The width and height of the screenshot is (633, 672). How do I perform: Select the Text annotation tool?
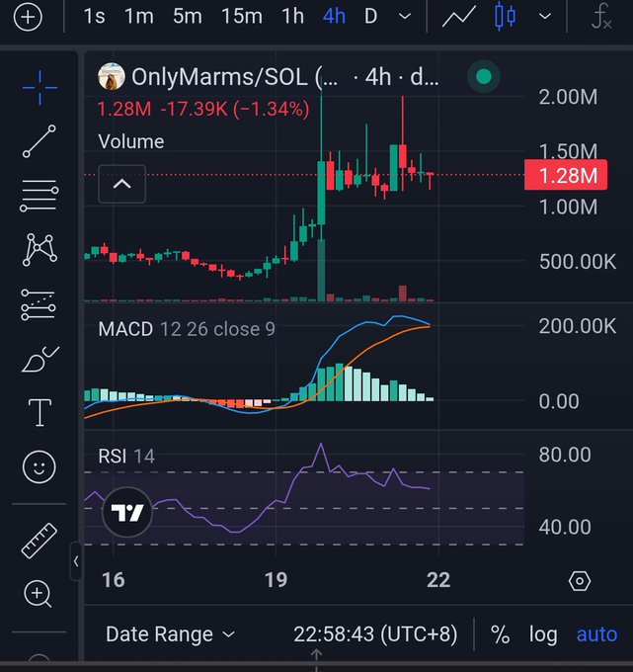pos(40,413)
